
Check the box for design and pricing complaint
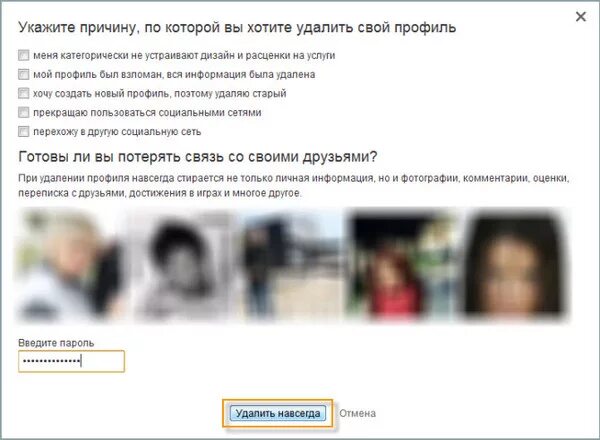coord(23,55)
